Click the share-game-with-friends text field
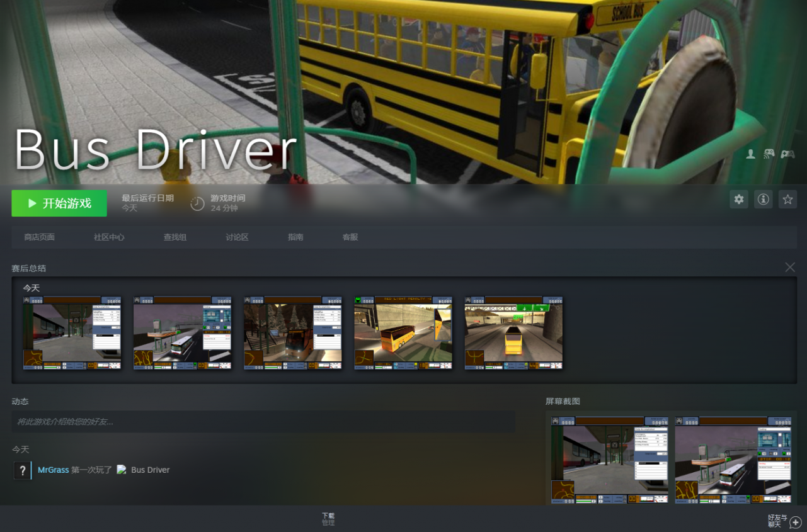The width and height of the screenshot is (807, 532). 263,422
